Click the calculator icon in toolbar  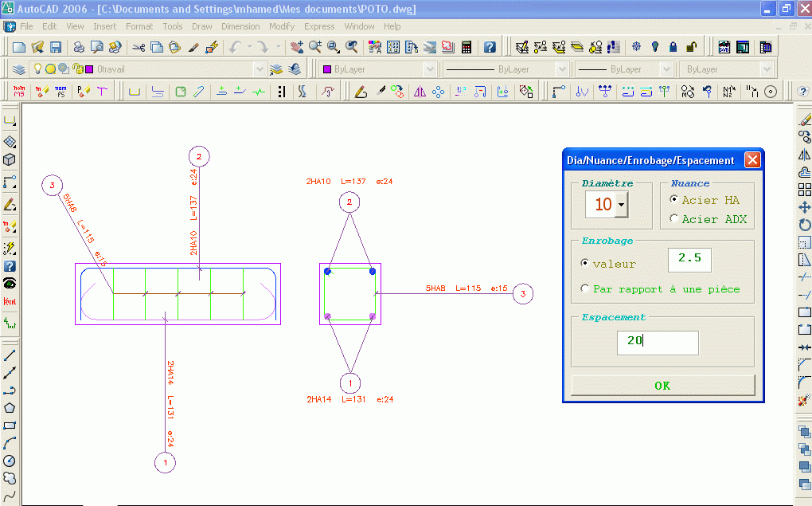tap(467, 47)
